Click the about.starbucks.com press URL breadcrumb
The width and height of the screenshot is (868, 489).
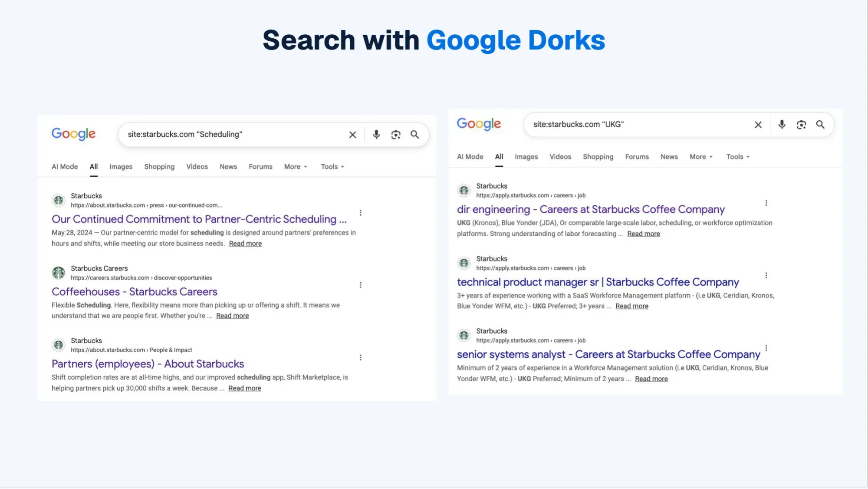point(146,205)
